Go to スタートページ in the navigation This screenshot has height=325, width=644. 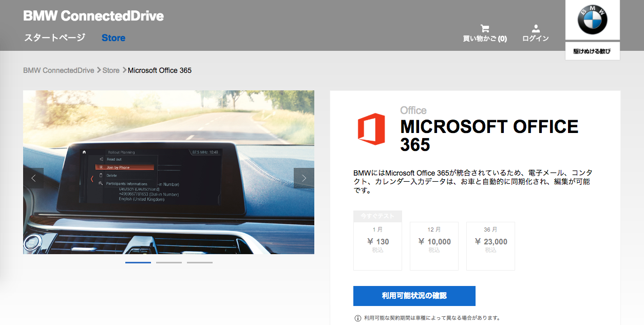click(x=54, y=38)
